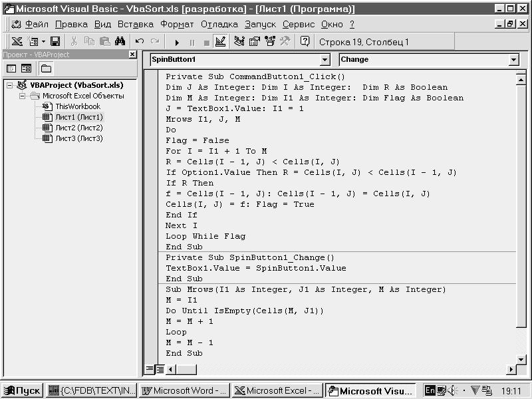Open the Сервис menu
532x399 pixels.
tap(299, 25)
